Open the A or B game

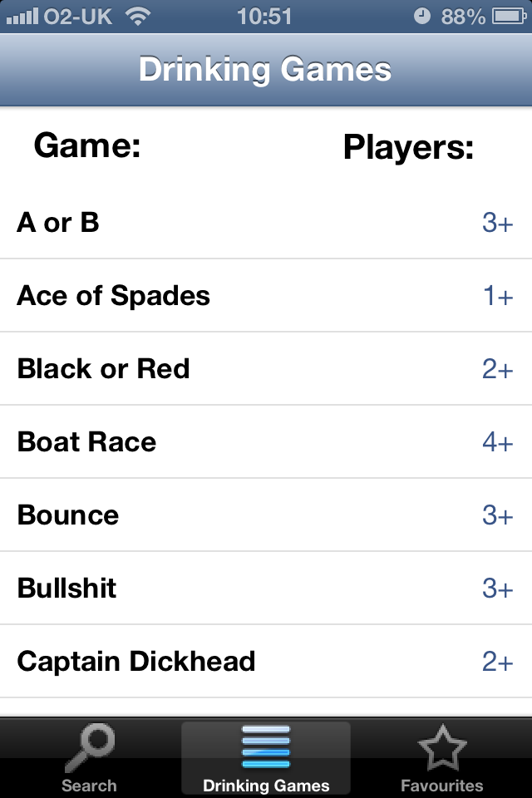[58, 223]
